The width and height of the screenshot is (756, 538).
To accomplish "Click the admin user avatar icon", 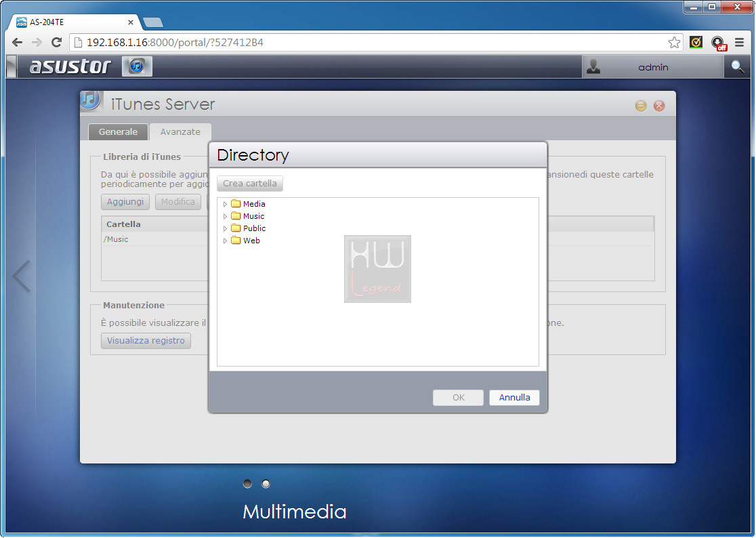I will (593, 66).
